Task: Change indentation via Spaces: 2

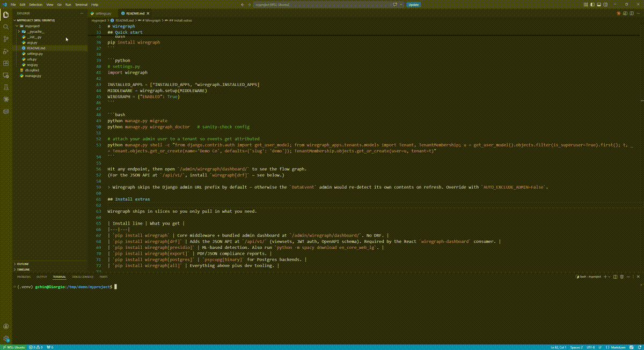Action: pos(577,347)
